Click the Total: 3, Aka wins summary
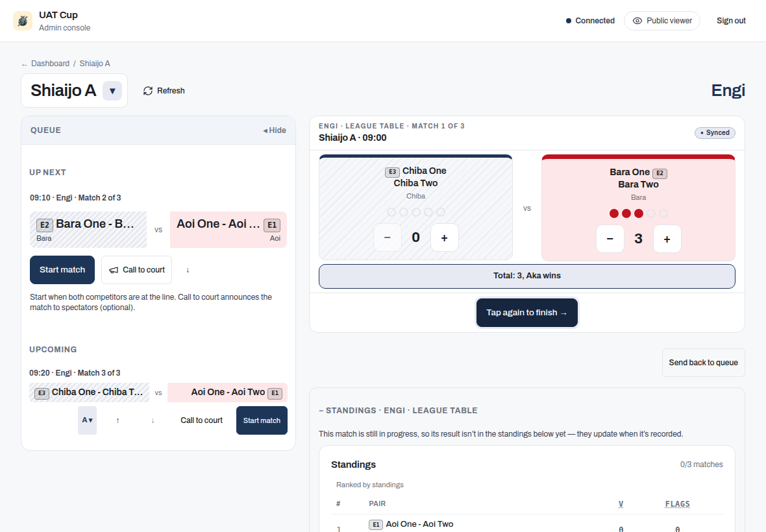 point(526,276)
